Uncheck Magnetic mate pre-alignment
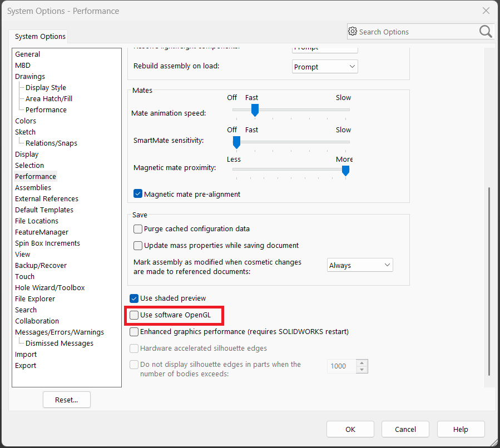This screenshot has width=500, height=448. (x=138, y=194)
